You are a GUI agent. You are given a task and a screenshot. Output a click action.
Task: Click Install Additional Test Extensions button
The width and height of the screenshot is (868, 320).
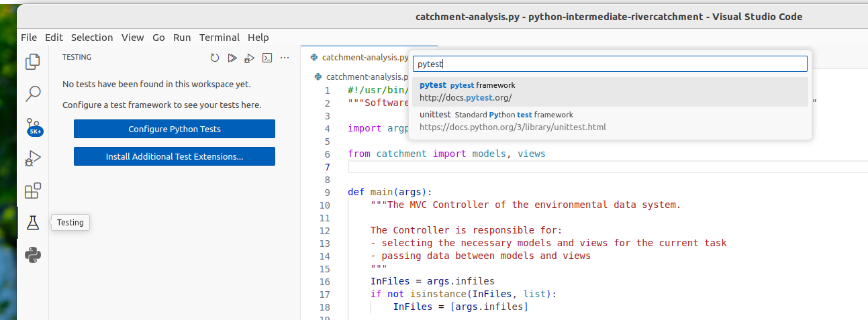pos(175,156)
